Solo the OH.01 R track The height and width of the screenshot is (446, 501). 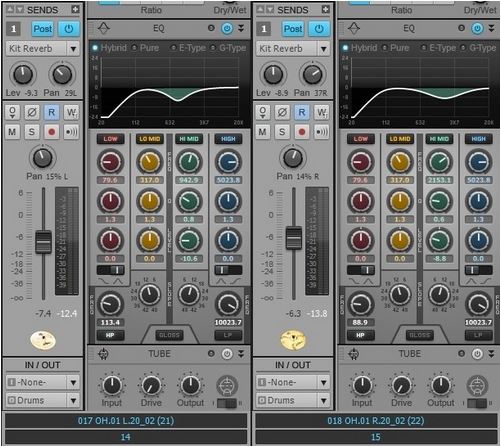282,132
